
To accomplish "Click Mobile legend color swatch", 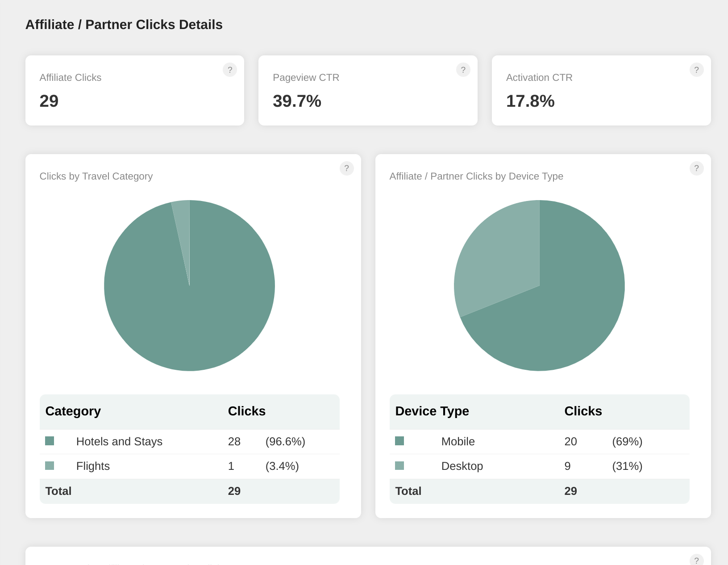I will pyautogui.click(x=399, y=441).
